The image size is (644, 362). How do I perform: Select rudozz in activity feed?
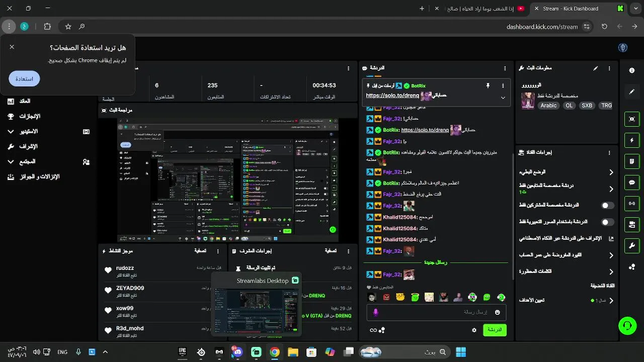125,268
